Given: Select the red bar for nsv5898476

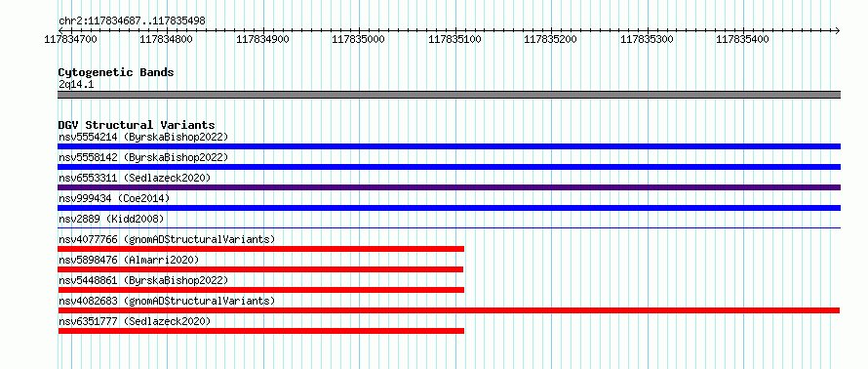Looking at the screenshot, I should coord(260,269).
